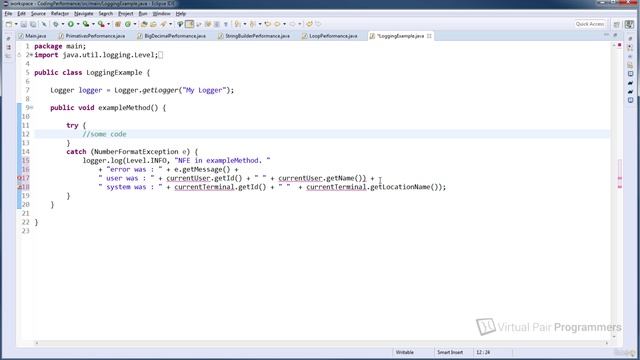Expand the Debug dropdown arrow
Screen dimensions: 640x360
coord(62,24)
